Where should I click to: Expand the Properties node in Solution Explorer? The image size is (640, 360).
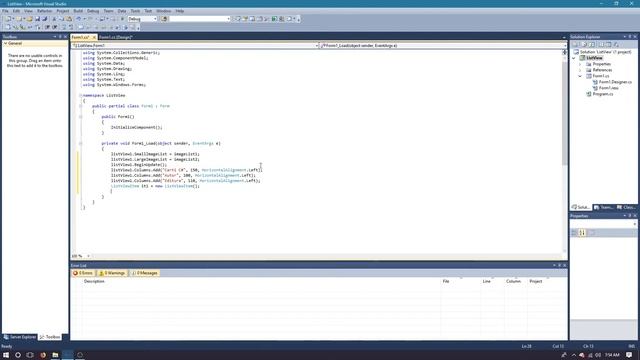coord(580,64)
